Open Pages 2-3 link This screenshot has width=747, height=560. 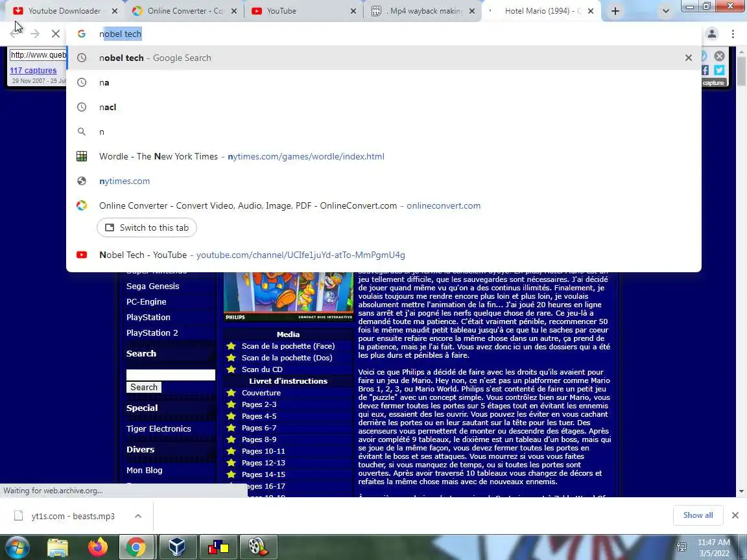(x=259, y=404)
